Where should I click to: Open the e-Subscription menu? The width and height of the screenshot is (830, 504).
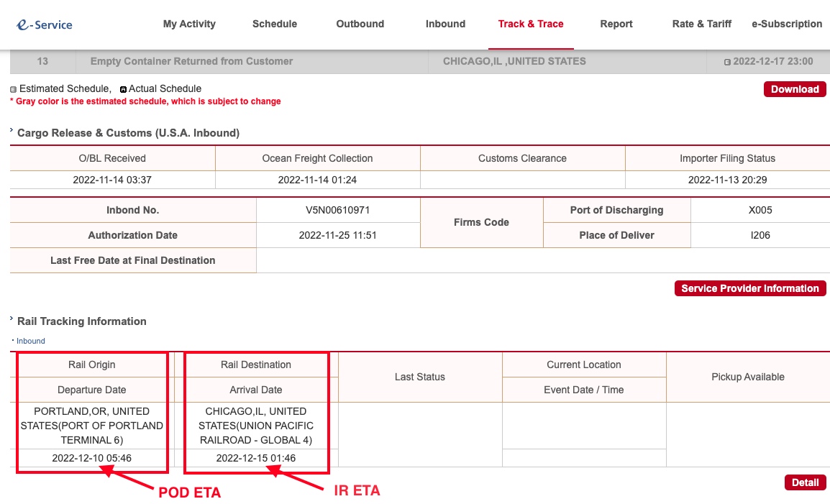787,24
